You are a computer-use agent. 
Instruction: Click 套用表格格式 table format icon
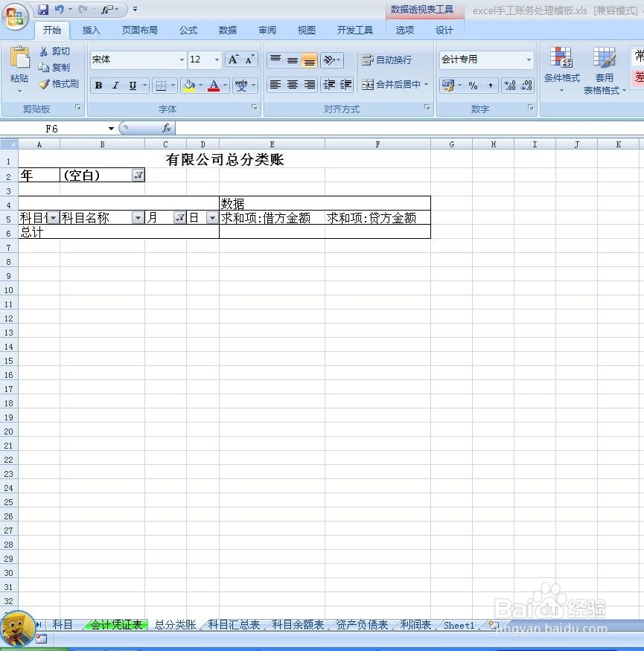click(604, 67)
